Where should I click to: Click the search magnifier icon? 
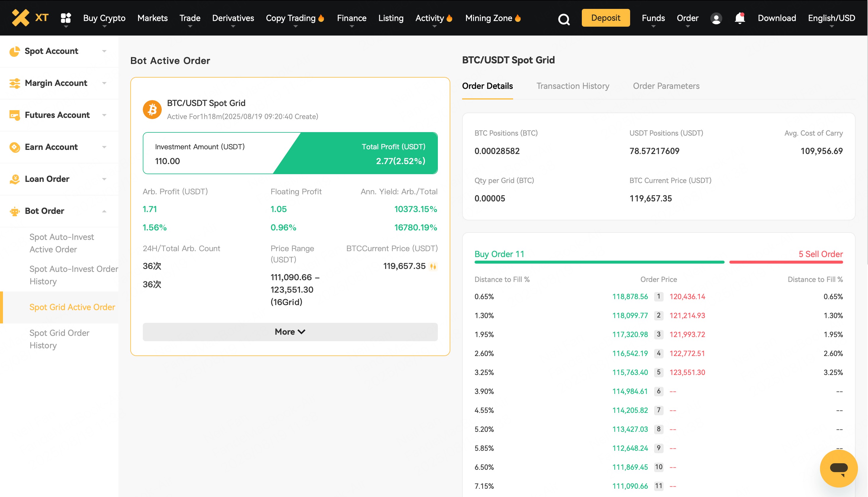pos(563,19)
